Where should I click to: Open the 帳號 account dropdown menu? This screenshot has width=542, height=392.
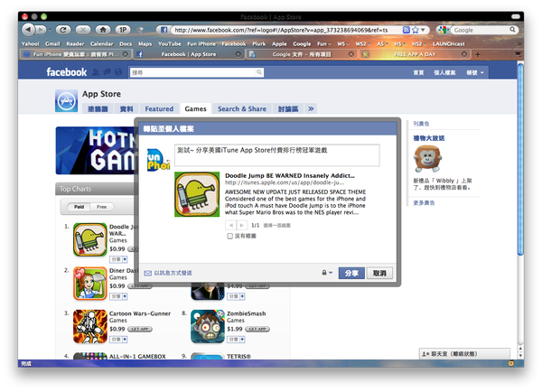pyautogui.click(x=475, y=72)
